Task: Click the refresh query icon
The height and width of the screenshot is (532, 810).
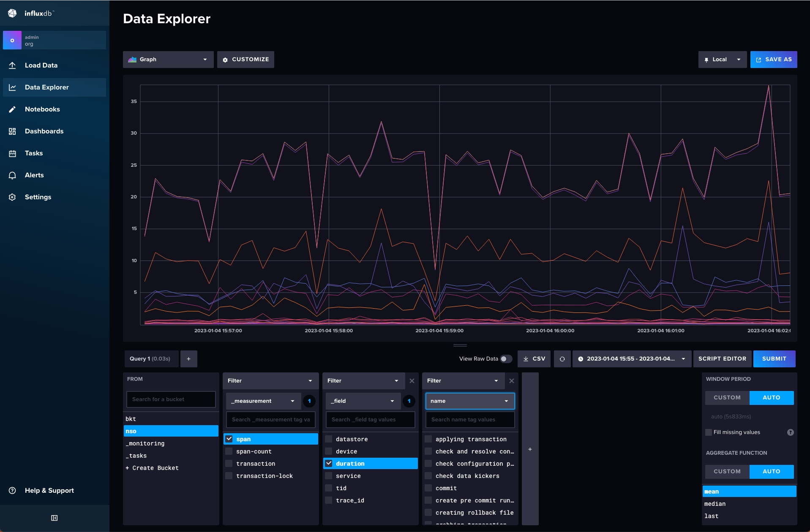Action: click(562, 359)
